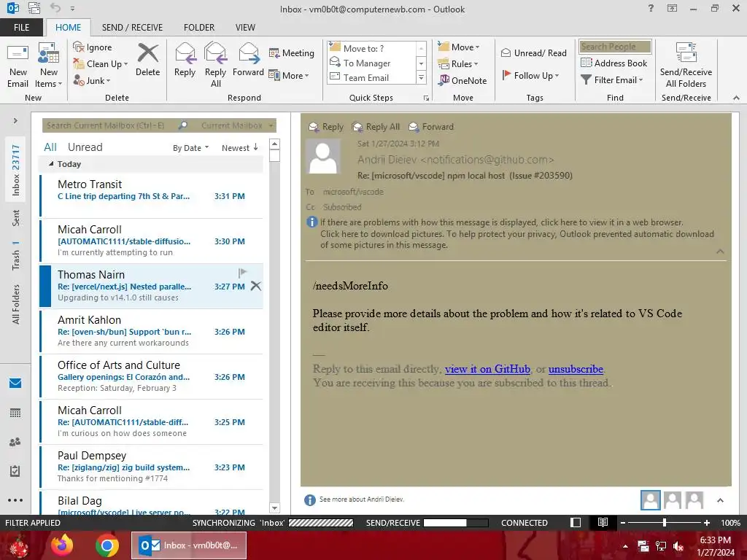
Task: Open the More respond options
Action: [289, 75]
